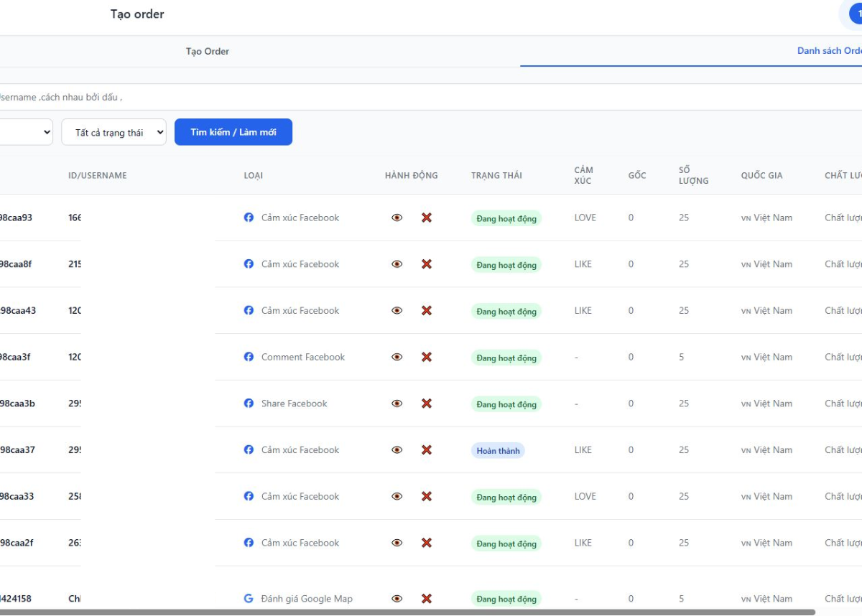Cancel the Comment Facebook order red X
Viewport: 862px width, 616px height.
[427, 357]
